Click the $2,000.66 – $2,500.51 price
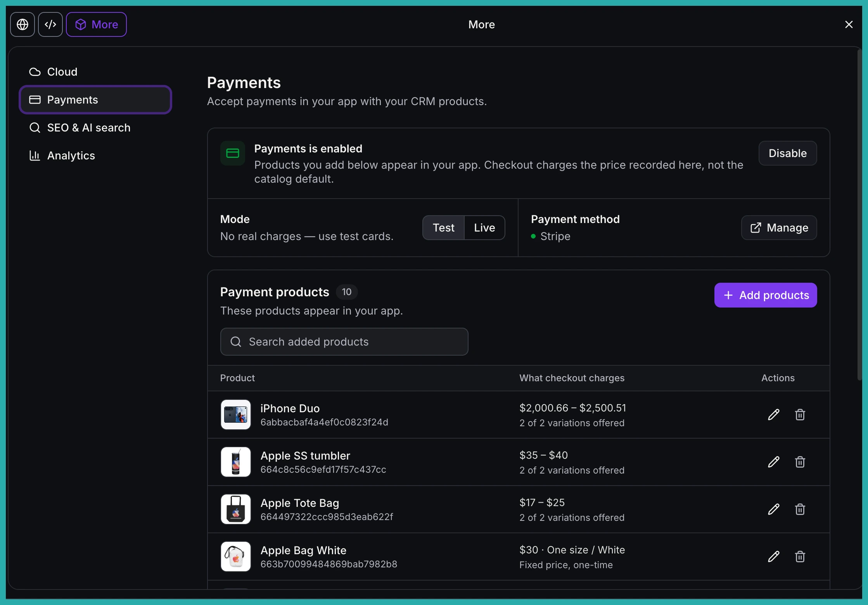This screenshot has height=605, width=868. point(573,408)
